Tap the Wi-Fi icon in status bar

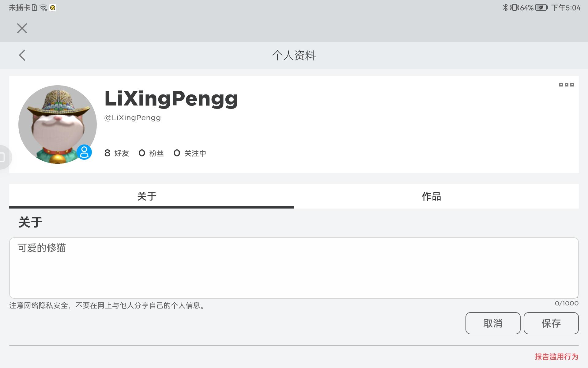tap(43, 8)
